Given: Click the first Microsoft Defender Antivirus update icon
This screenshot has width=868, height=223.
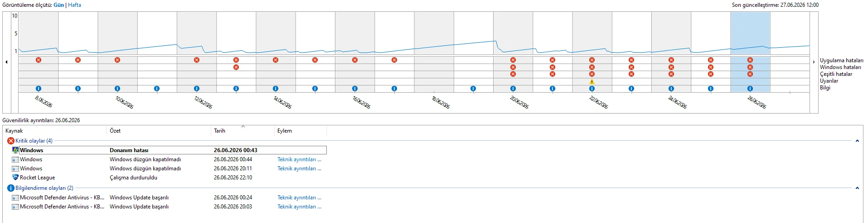Looking at the screenshot, I should pos(15,198).
